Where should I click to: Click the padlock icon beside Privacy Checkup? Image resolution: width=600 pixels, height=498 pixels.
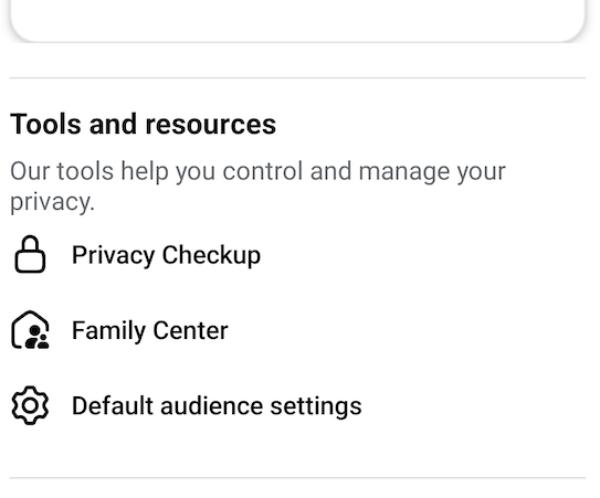click(x=28, y=256)
